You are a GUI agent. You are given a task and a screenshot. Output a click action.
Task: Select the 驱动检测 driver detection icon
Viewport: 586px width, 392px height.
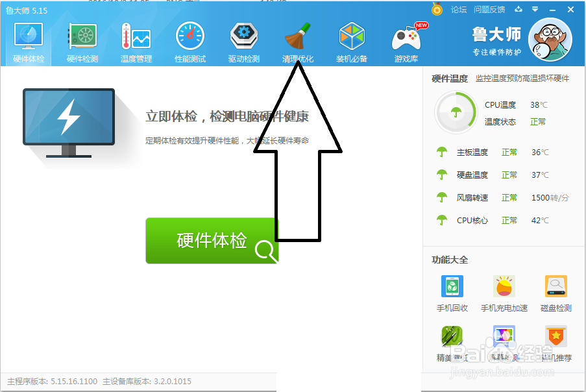tap(243, 39)
